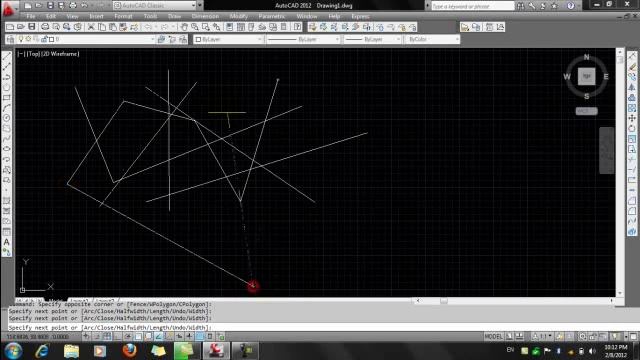This screenshot has height=360, width=640.
Task: Open the Dimension menu
Action: point(205,16)
